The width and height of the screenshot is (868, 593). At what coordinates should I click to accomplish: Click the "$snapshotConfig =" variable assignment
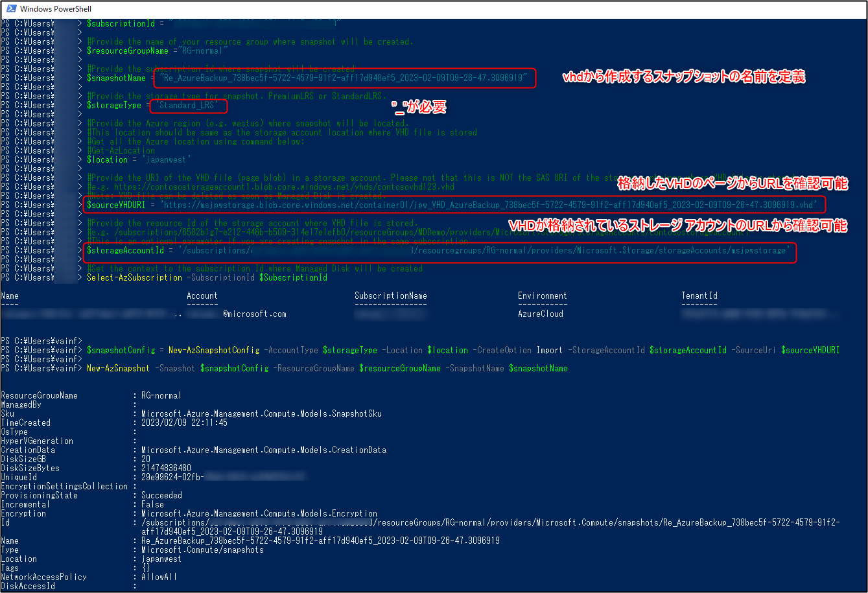pyautogui.click(x=126, y=350)
